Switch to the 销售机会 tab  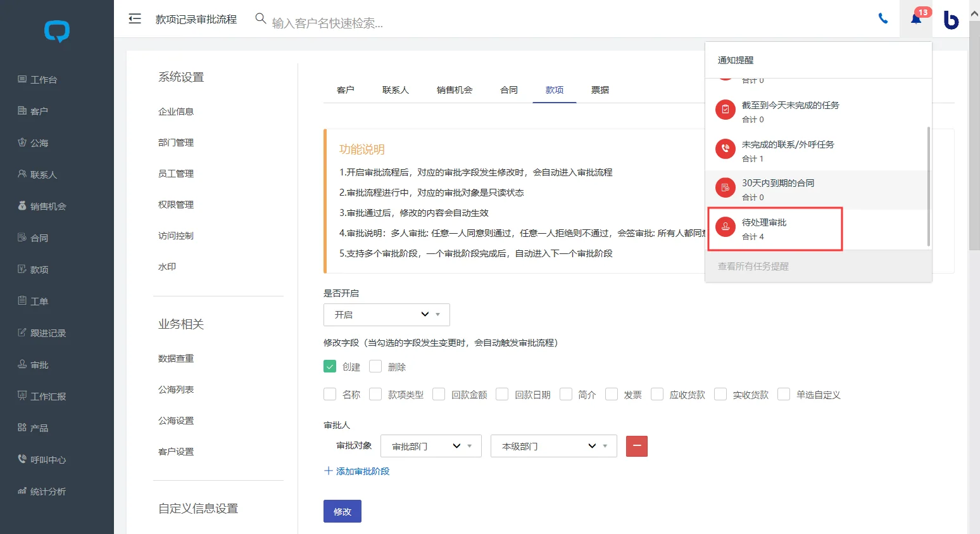tap(455, 90)
